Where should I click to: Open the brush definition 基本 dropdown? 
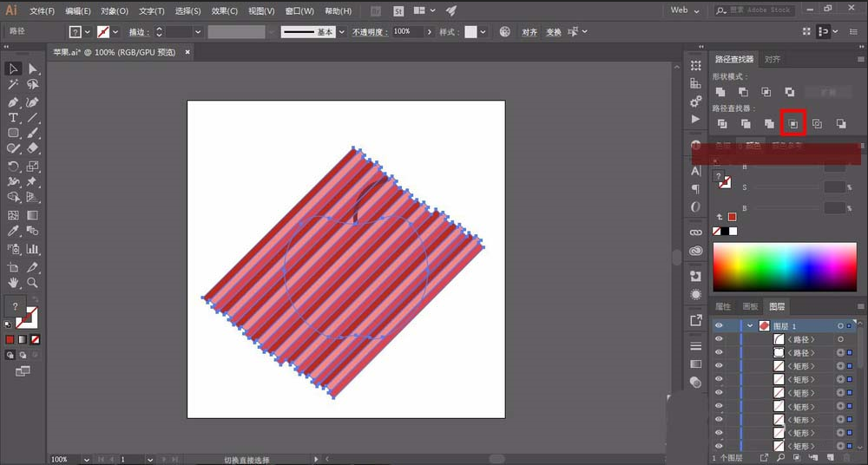click(x=341, y=32)
